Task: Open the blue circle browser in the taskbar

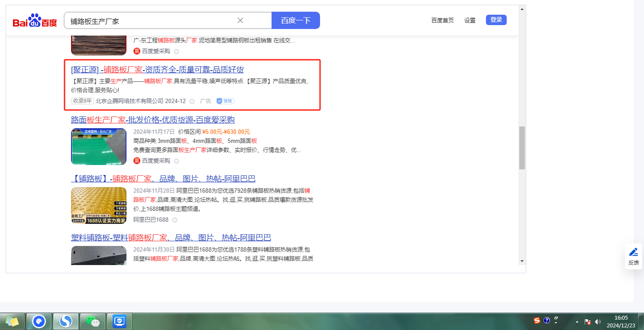Action: coord(39,321)
